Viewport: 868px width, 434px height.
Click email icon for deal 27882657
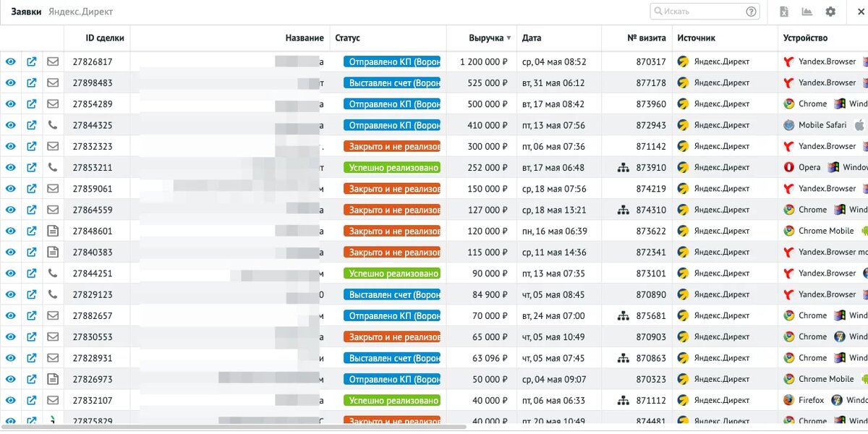(x=53, y=315)
